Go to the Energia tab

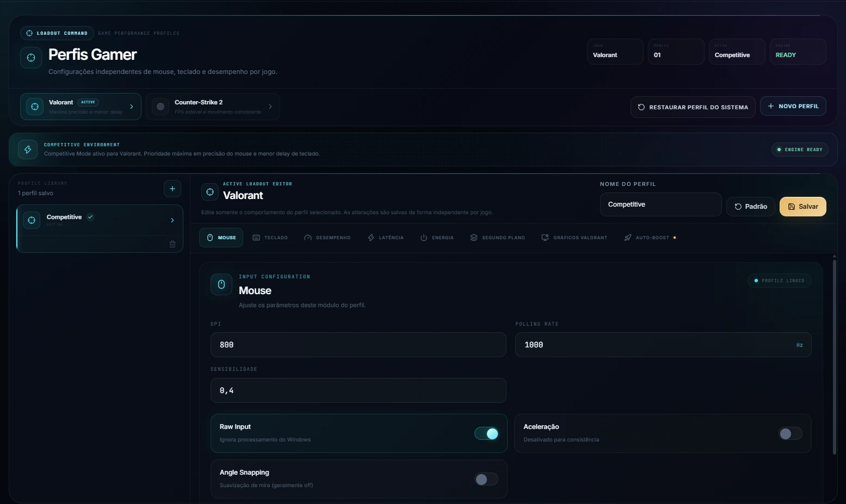click(x=437, y=238)
